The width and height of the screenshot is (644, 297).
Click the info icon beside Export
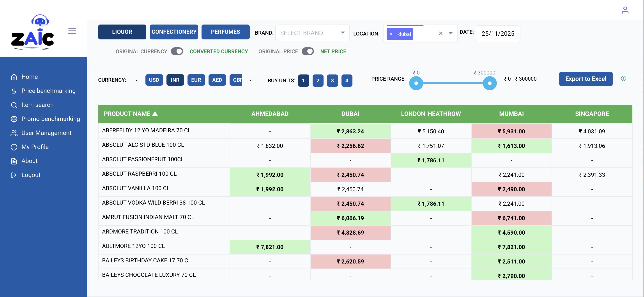(x=623, y=78)
